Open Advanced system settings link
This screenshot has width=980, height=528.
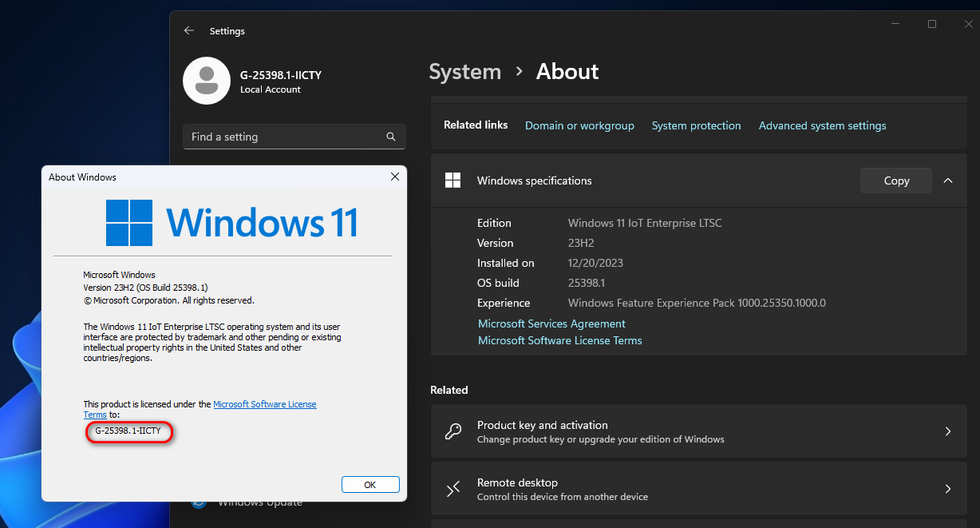pos(823,125)
